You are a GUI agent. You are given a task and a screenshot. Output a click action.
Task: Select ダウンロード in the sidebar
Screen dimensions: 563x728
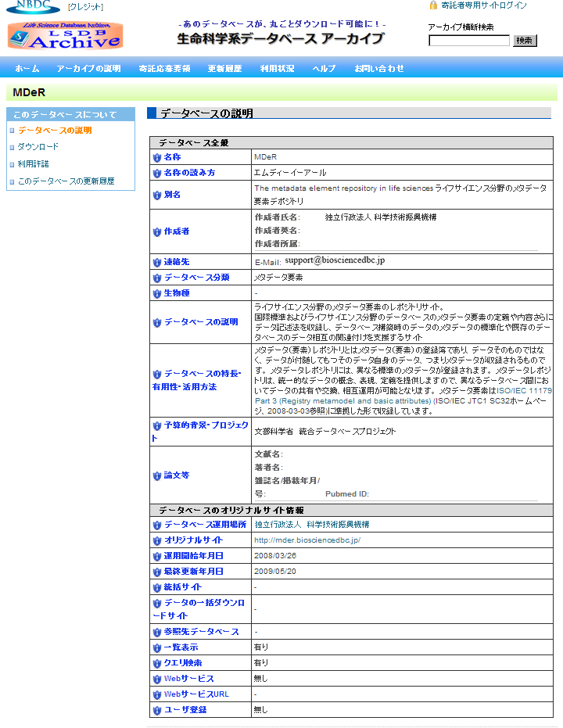point(38,147)
